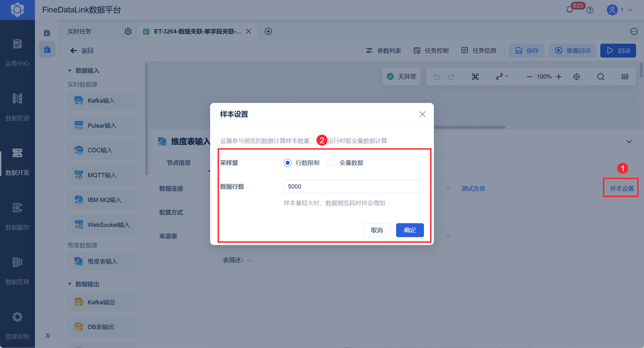
Task: Open the 数据开发 sidebar section
Action: coord(17,162)
